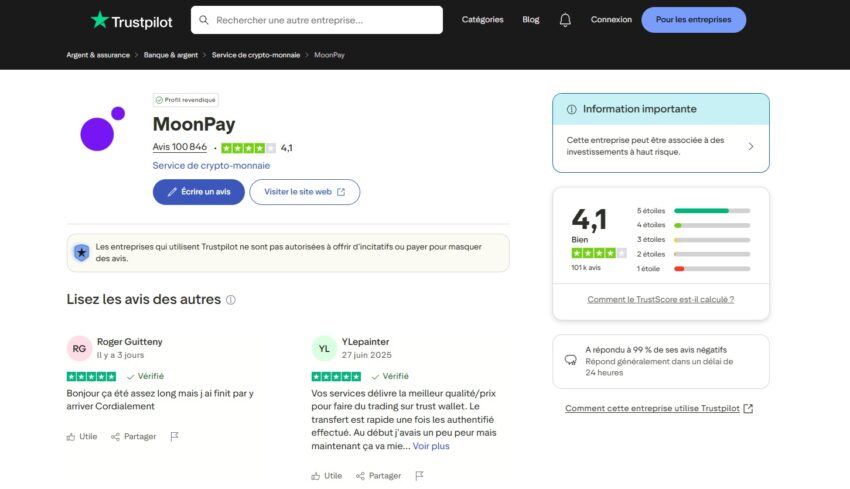Viewport: 850px width, 489px height.
Task: Click the info icon beside 'Lisez les avis des autres'
Action: point(231,300)
